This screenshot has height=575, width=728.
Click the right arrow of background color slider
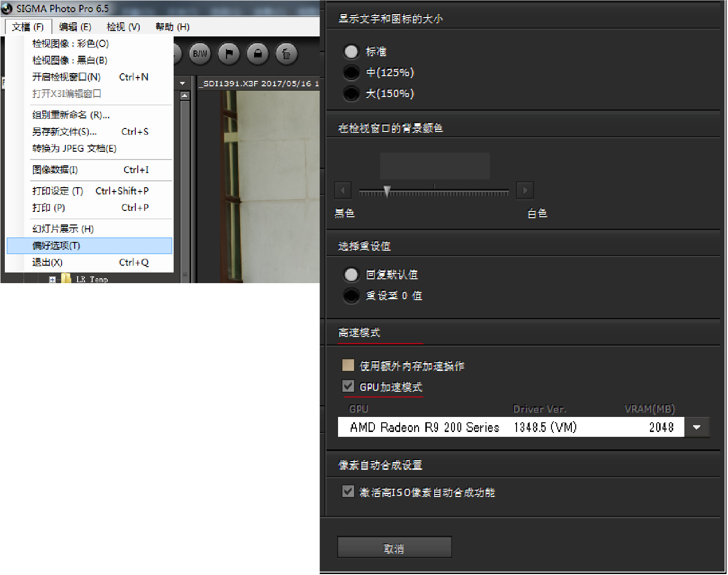[525, 191]
